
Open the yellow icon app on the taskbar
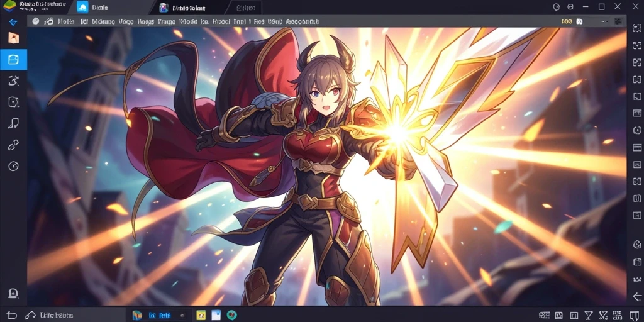(201, 315)
